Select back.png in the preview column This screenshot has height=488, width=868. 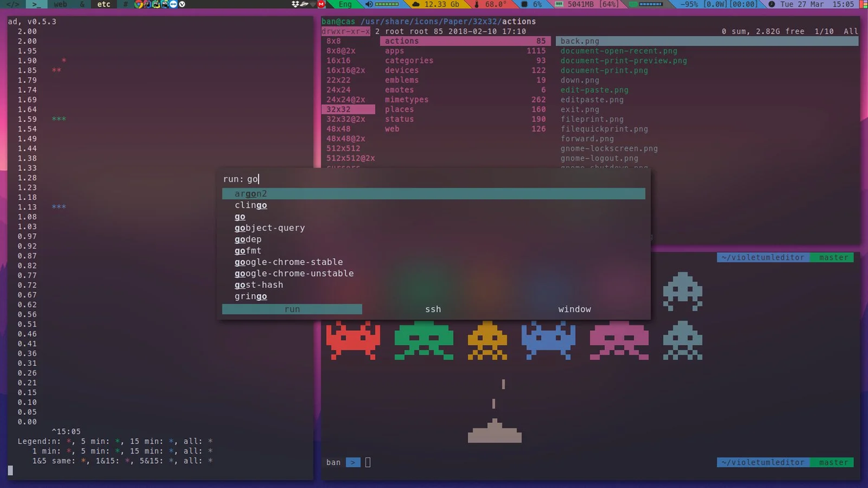707,41
